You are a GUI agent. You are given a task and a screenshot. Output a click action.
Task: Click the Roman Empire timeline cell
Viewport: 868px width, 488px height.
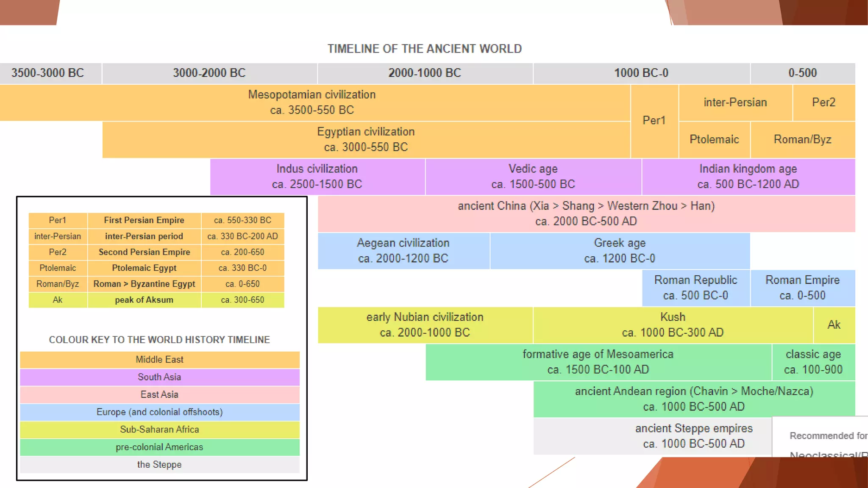[x=802, y=288]
